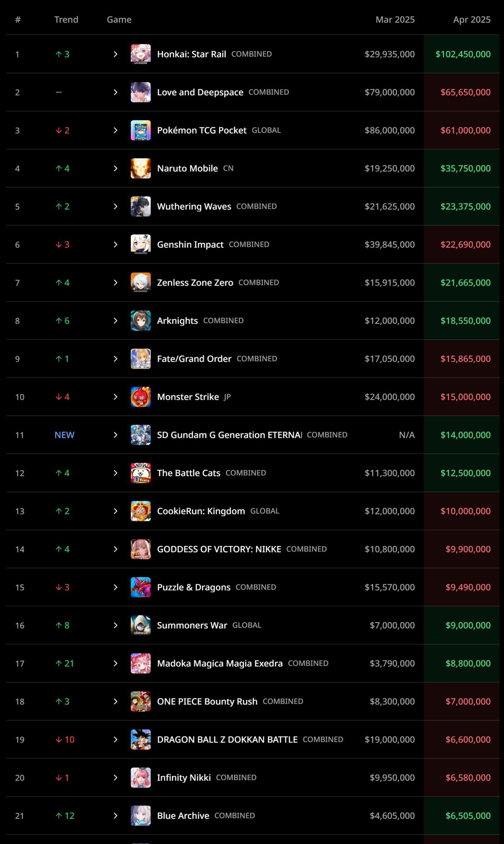Click the Summoners War icon

[141, 625]
